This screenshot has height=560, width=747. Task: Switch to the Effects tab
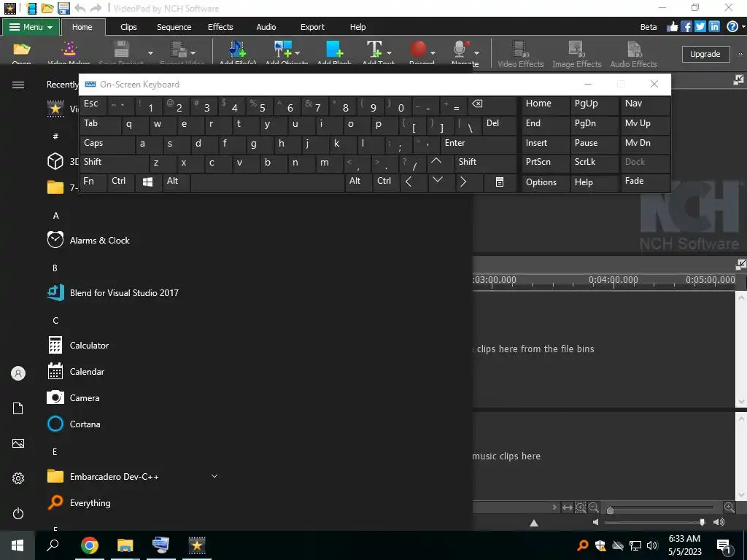coord(220,27)
